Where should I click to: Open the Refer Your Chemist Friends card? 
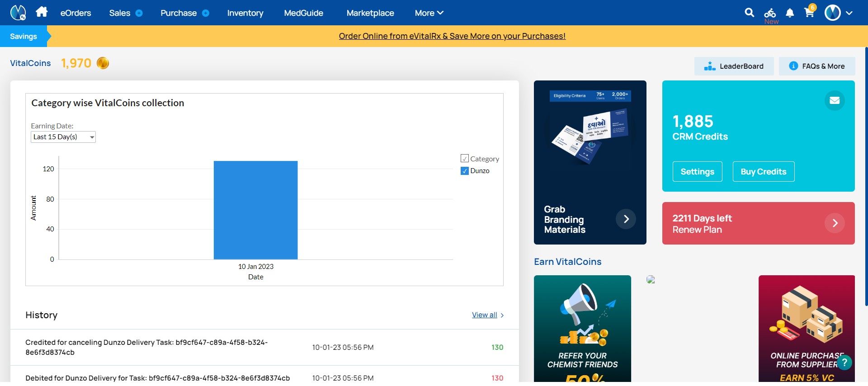582,329
